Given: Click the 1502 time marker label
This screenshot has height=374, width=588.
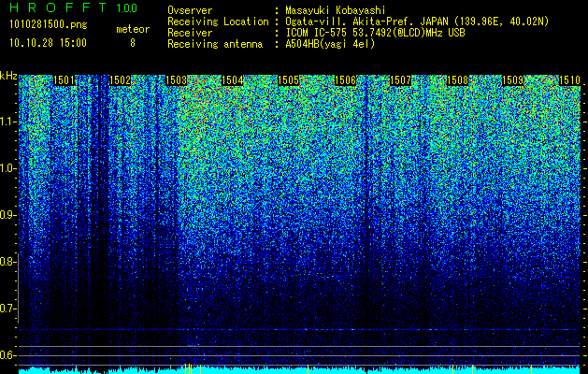Looking at the screenshot, I should click(120, 80).
